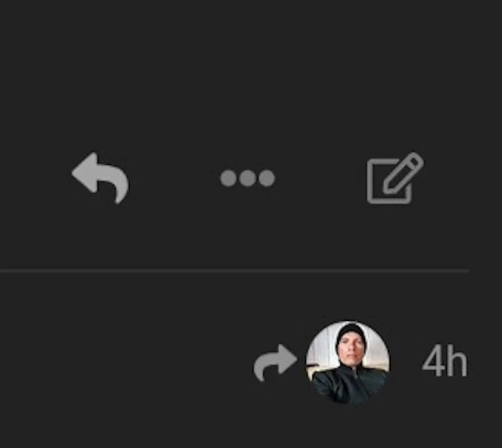
Task: Click the forwarded arrow beside the avatar
Action: click(275, 363)
